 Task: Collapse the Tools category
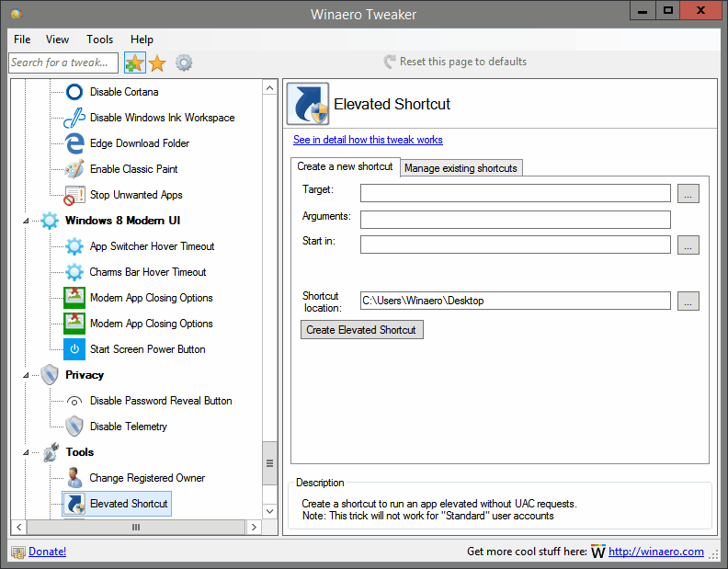(26, 452)
